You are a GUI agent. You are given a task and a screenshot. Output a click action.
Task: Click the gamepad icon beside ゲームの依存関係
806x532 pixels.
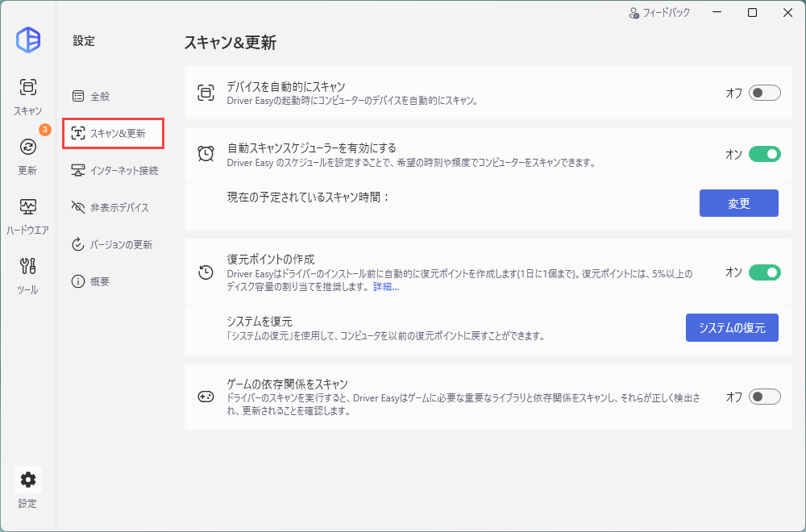[x=206, y=397]
